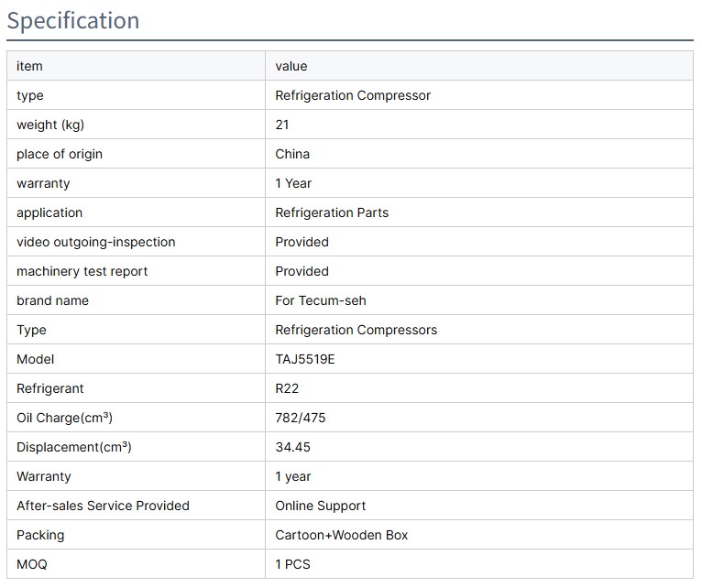This screenshot has width=702, height=588.
Task: Click the "For Tecum-seh" brand name value
Action: 320,300
